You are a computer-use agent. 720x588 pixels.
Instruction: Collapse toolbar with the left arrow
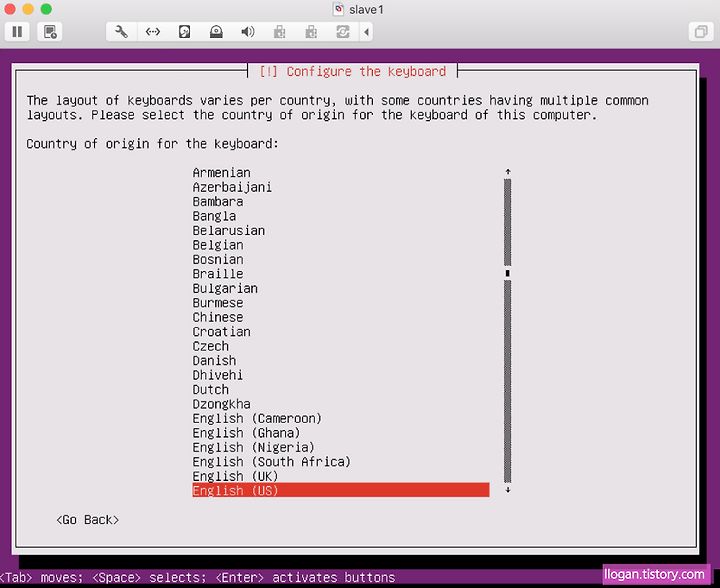pyautogui.click(x=366, y=32)
